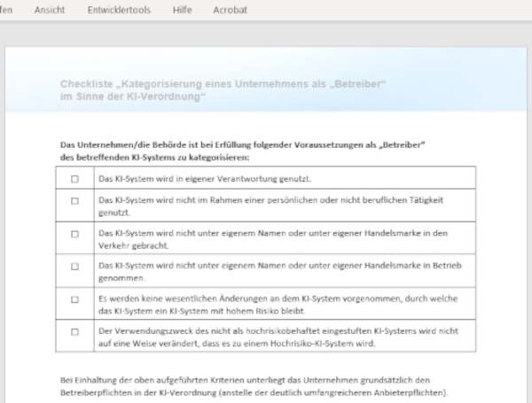Open the cut-off tab ending in "fen"
The image size is (532, 403).
pos(7,10)
